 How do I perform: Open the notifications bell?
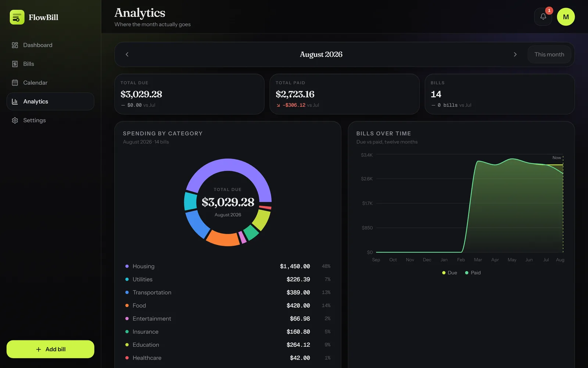click(x=543, y=17)
